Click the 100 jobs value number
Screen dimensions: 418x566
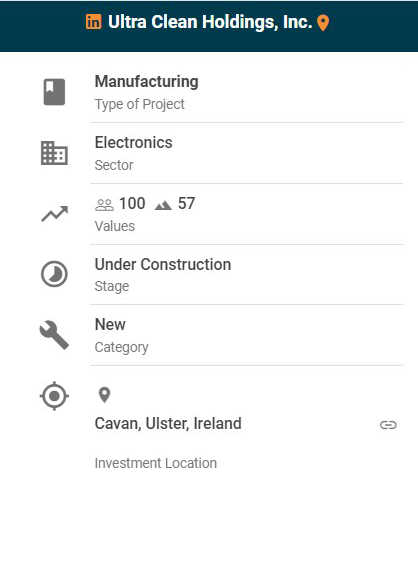tap(132, 203)
